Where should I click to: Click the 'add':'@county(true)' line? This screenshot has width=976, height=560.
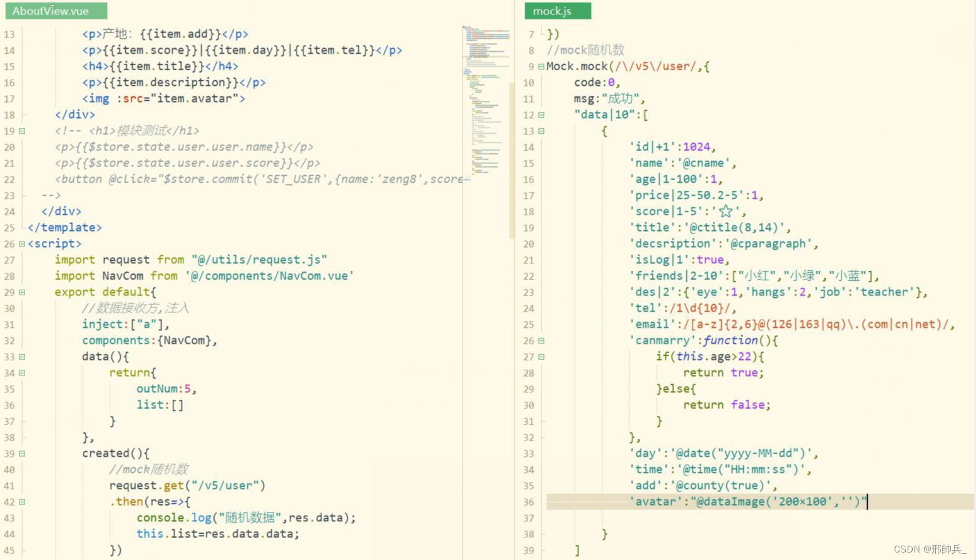[703, 486]
